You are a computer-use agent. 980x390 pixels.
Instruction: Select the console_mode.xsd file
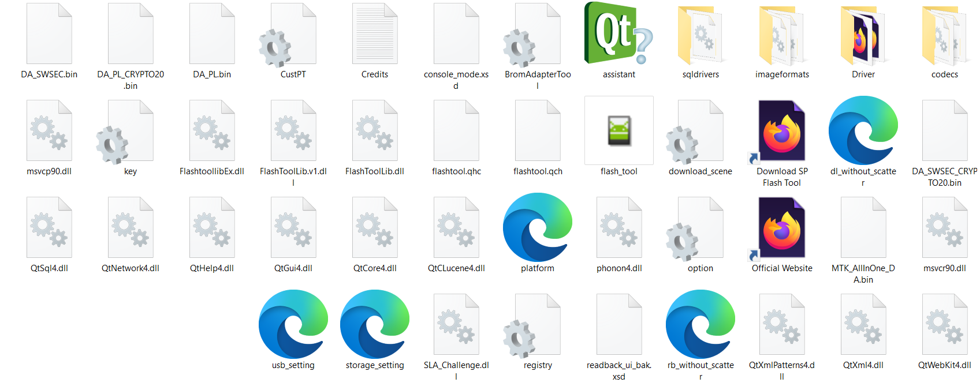(x=456, y=33)
